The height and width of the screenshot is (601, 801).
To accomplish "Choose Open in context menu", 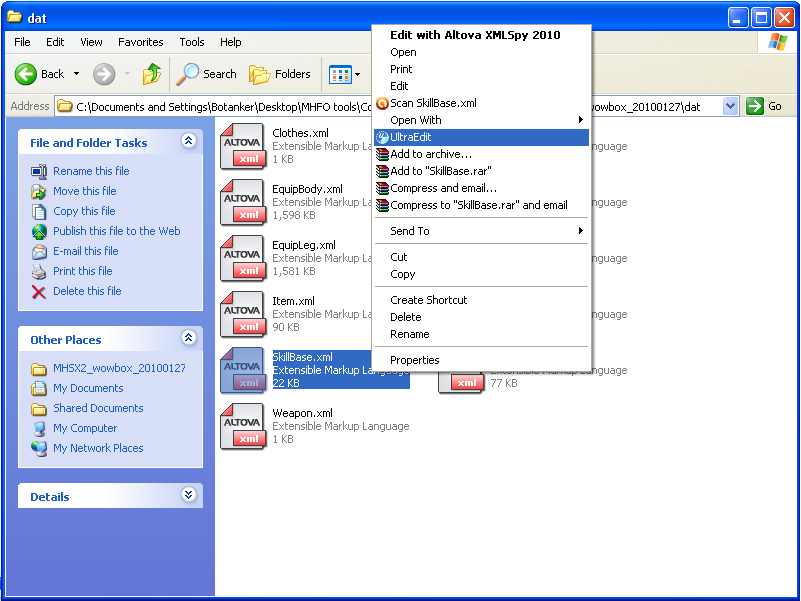I will (x=481, y=52).
